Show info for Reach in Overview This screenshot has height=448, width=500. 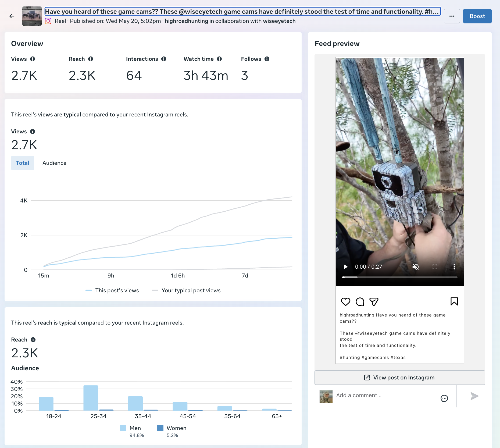point(91,59)
